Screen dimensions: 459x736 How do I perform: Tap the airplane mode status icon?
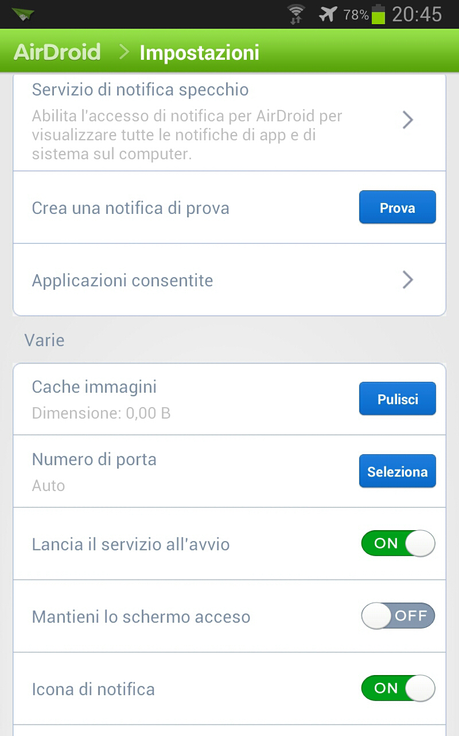tap(328, 14)
